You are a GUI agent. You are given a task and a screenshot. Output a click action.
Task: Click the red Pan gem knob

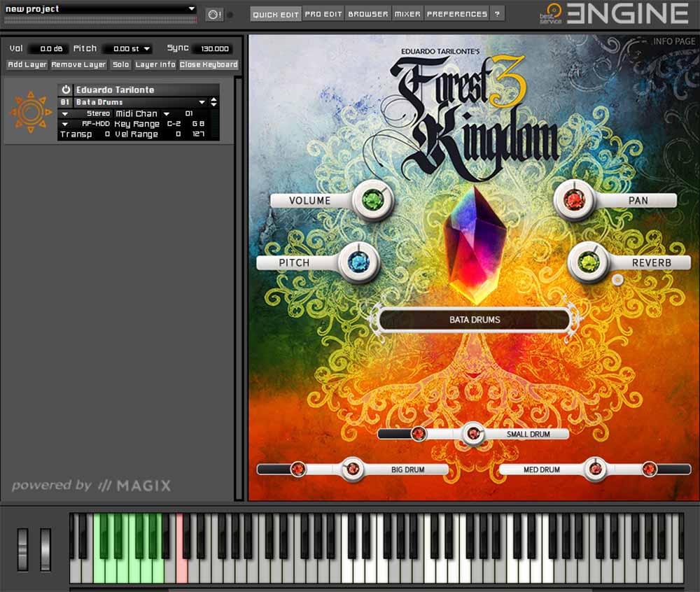574,200
